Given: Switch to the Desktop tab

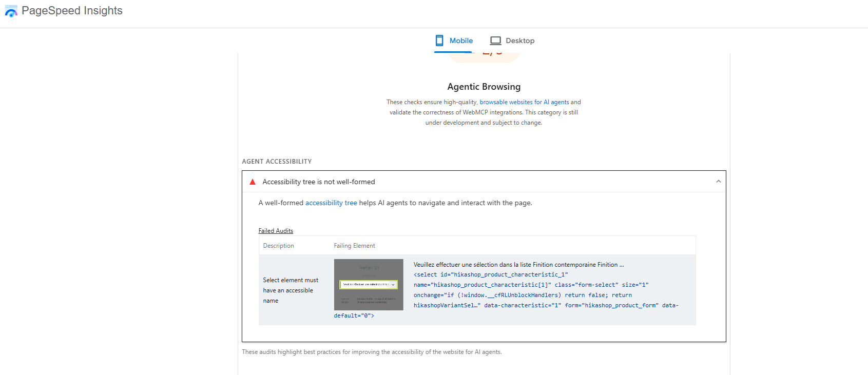Looking at the screenshot, I should (512, 41).
